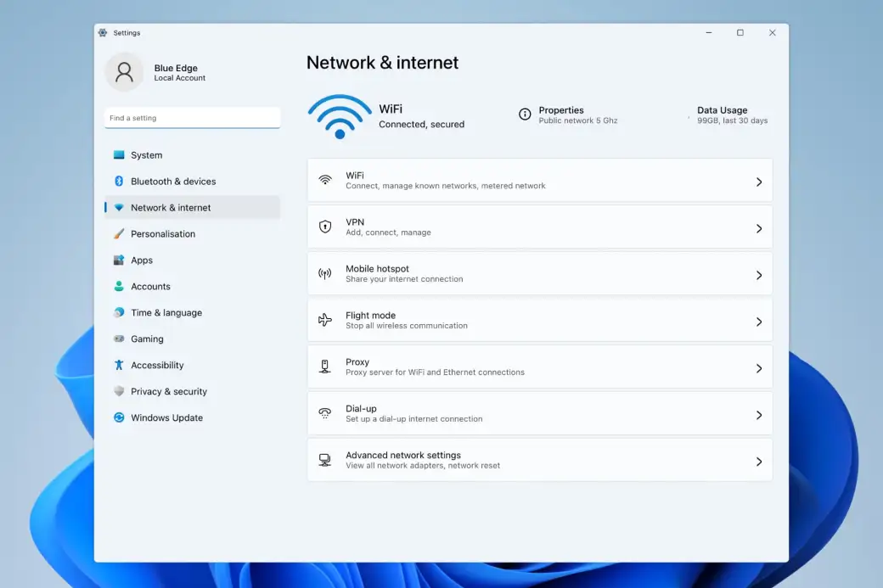The width and height of the screenshot is (883, 588).
Task: Expand the Flight mode chevron
Action: pos(759,322)
